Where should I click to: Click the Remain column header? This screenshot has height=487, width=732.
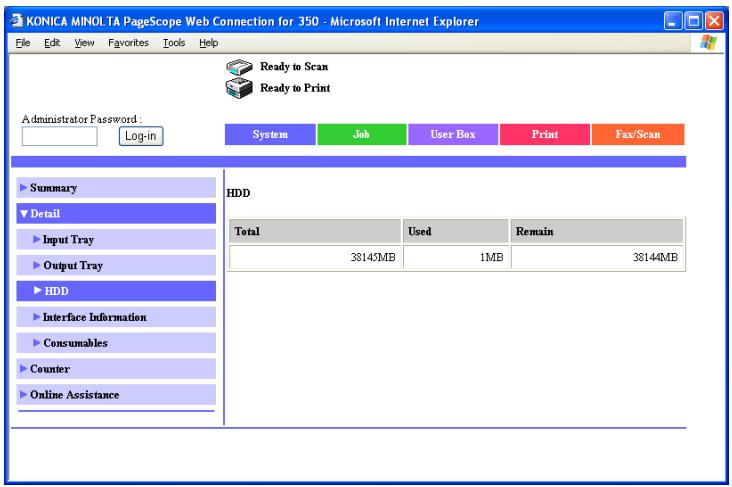pyautogui.click(x=597, y=231)
